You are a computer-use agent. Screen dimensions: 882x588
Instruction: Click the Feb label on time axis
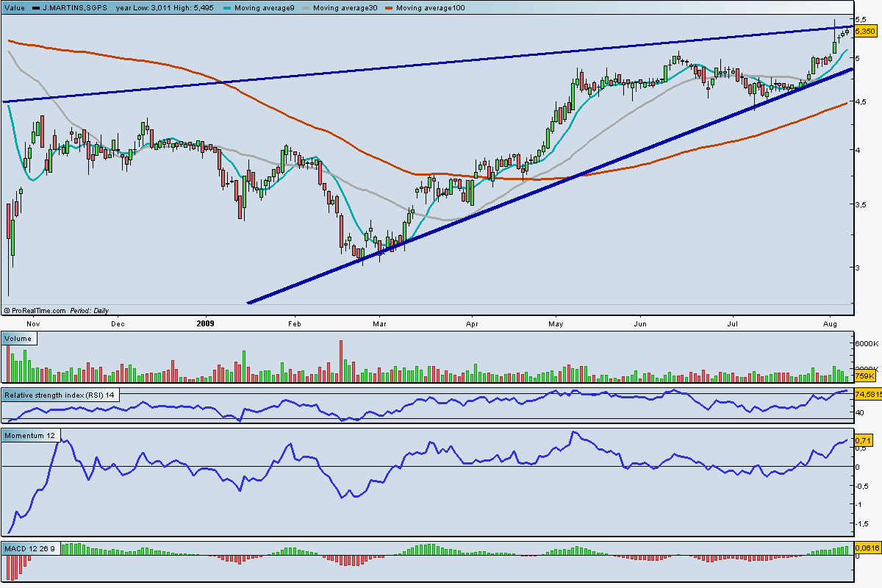point(295,323)
